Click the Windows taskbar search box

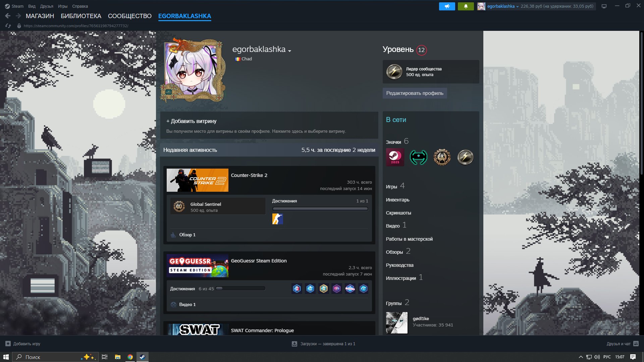(x=55, y=357)
